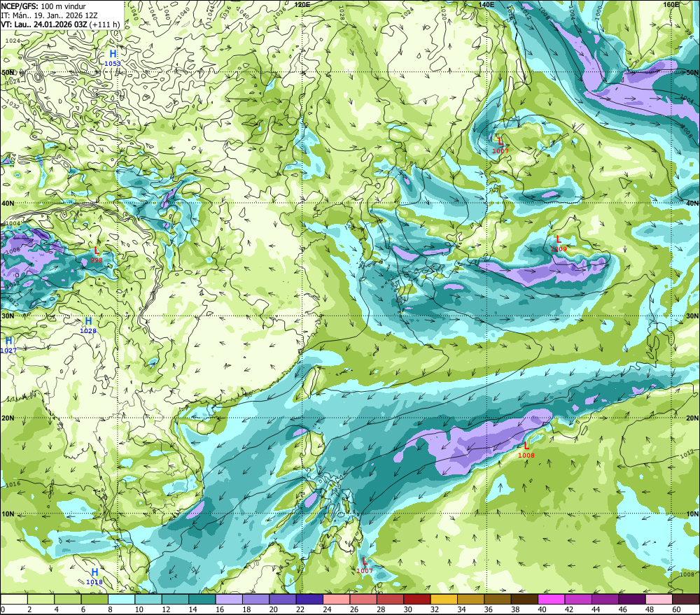The image size is (700, 615).
Task: Click the '(+111 h)' forecast hour text
Action: [x=104, y=24]
